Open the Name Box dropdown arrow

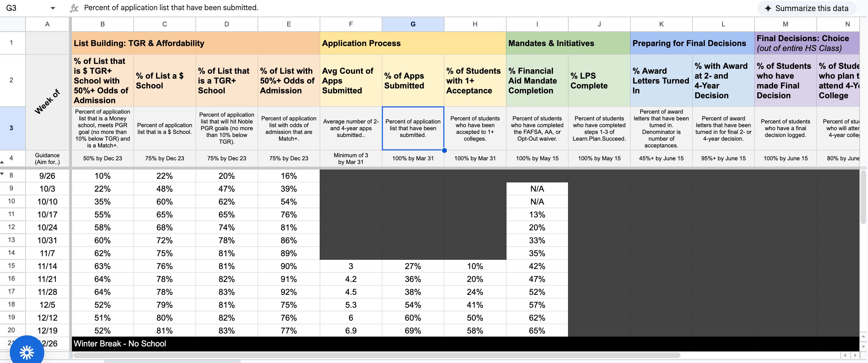coord(53,8)
